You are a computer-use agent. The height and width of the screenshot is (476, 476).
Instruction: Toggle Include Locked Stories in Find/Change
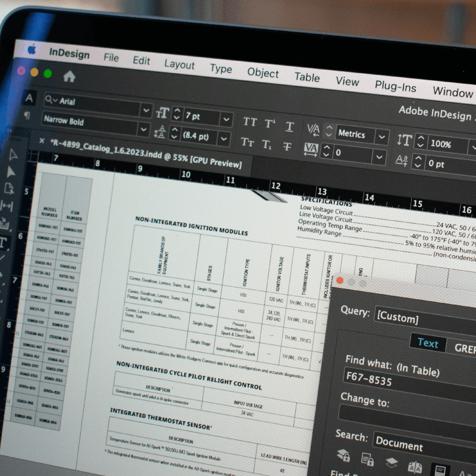367,459
